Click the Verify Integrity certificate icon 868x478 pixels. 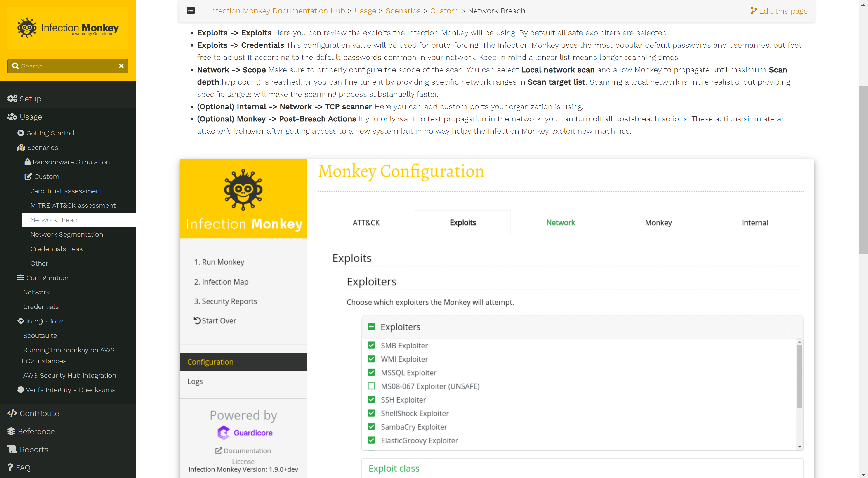[x=21, y=390]
